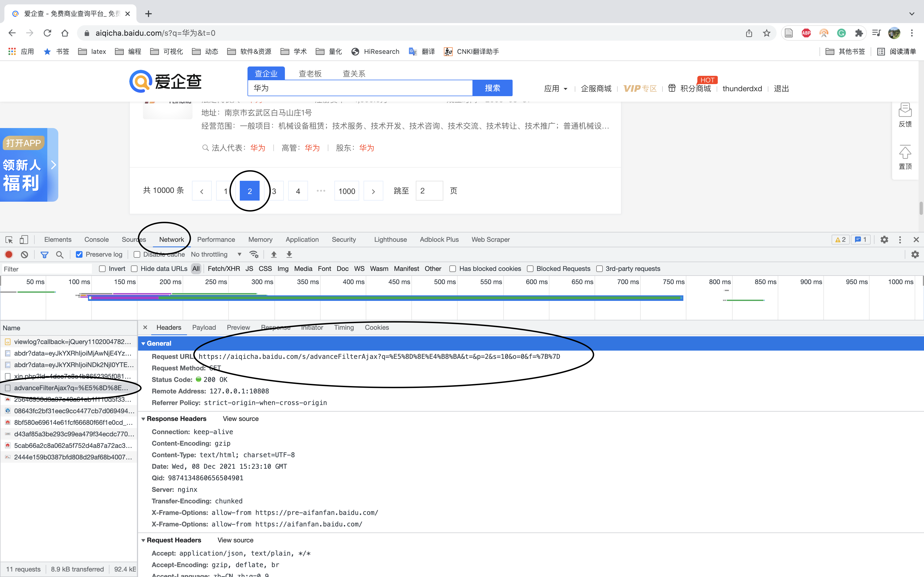Open the network conditions filter funnel icon
Screen dimensions: 924x577
45,254
